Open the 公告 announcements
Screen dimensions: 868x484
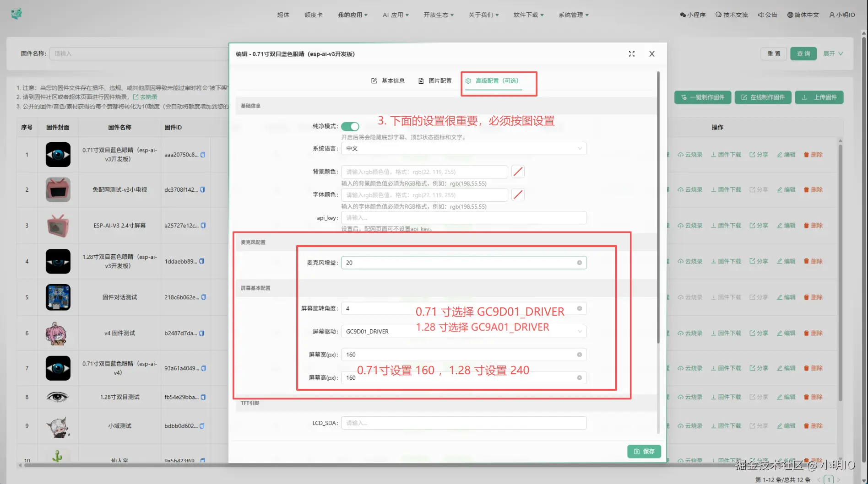tap(768, 15)
